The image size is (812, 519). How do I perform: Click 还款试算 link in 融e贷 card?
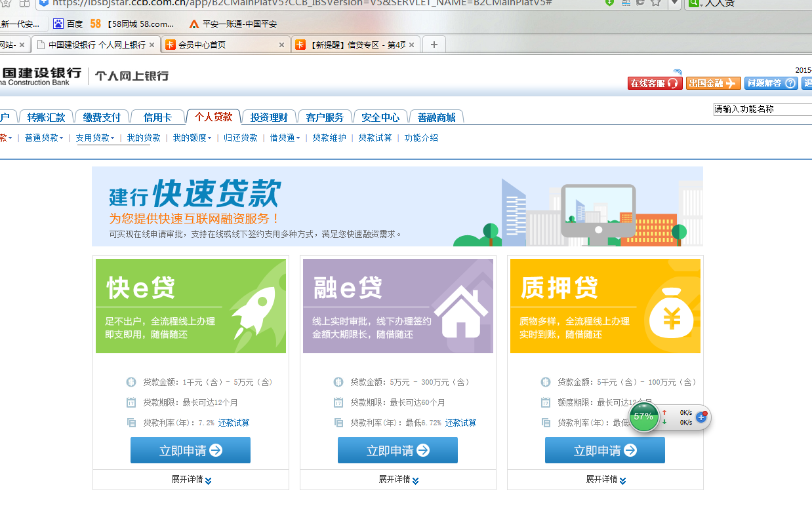pyautogui.click(x=461, y=423)
